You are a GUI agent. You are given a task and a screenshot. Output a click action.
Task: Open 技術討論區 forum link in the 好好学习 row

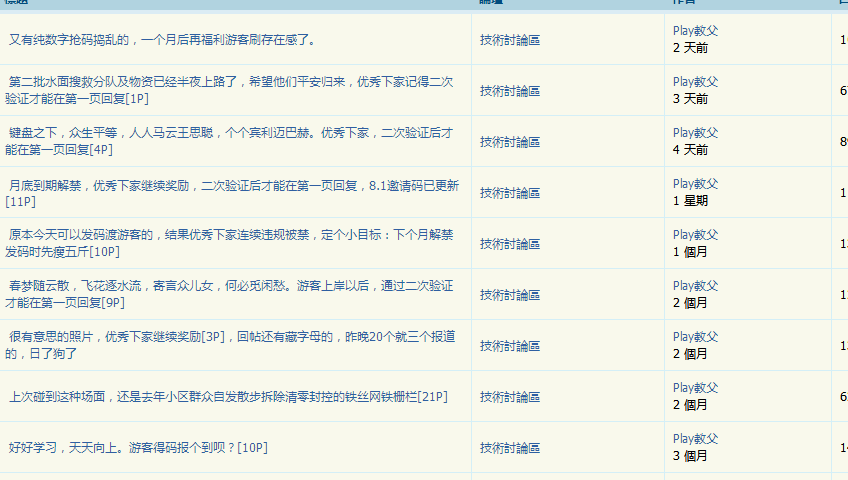[510, 448]
